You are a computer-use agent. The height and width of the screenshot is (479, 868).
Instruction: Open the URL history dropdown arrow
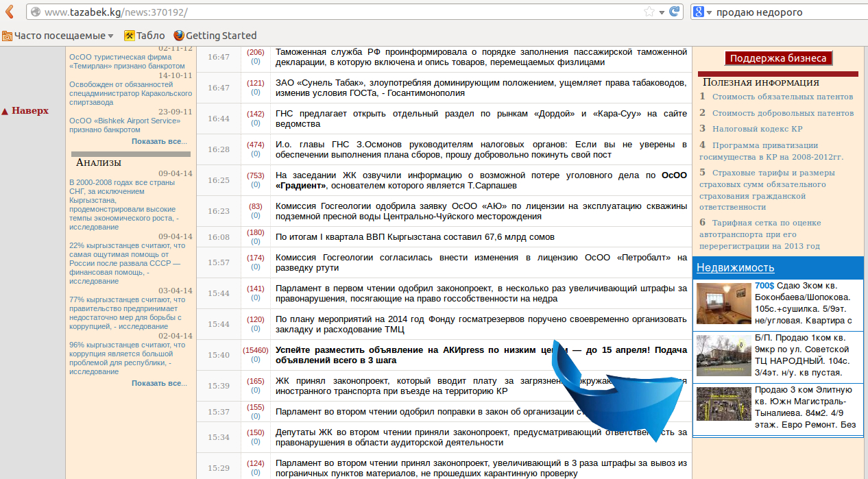(662, 12)
